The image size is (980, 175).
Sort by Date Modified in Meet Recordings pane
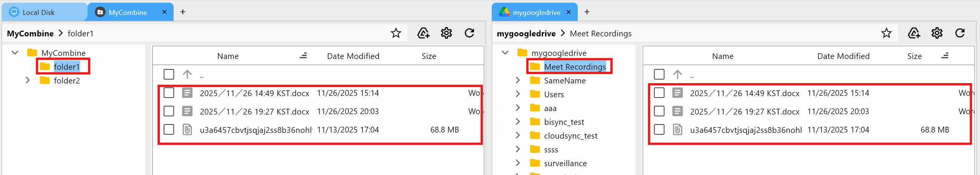click(x=843, y=56)
